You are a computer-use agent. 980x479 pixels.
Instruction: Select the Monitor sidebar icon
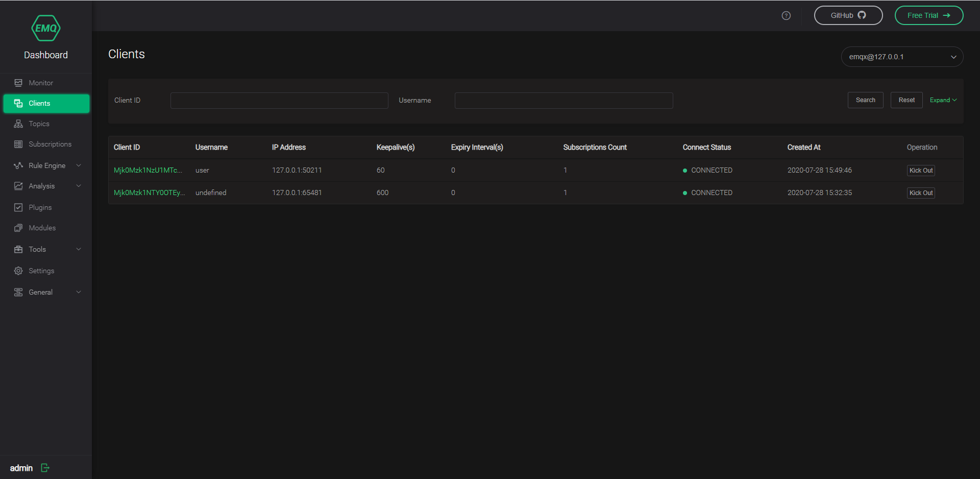pos(18,82)
